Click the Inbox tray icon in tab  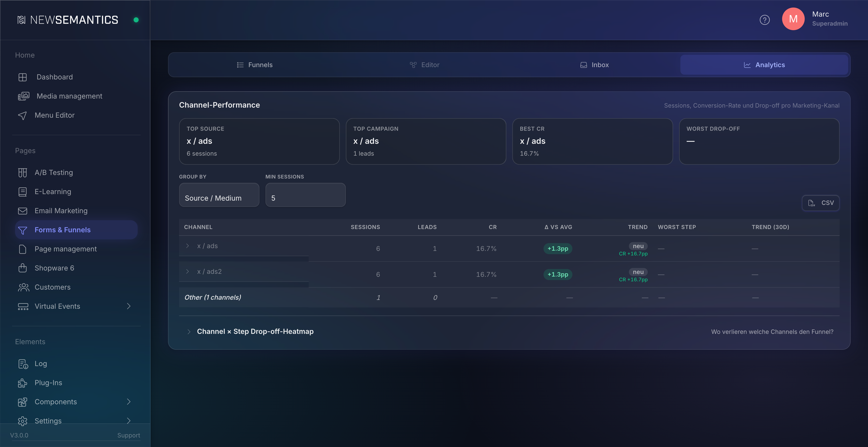point(584,65)
